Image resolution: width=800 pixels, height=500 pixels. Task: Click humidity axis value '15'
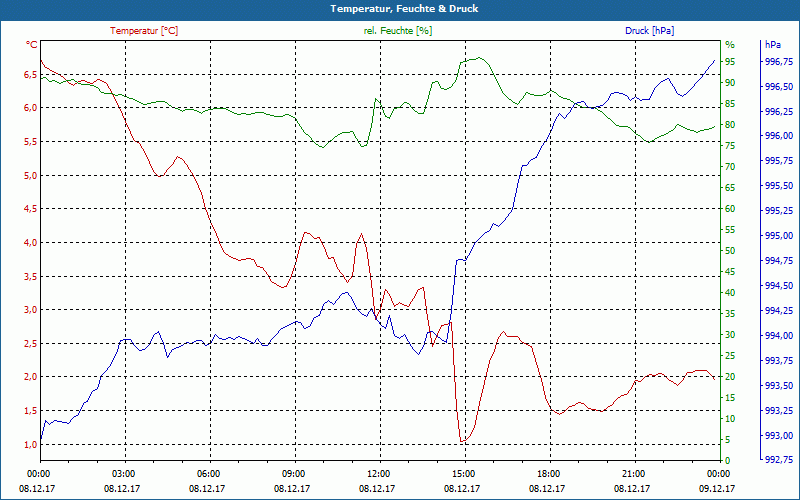[x=730, y=397]
